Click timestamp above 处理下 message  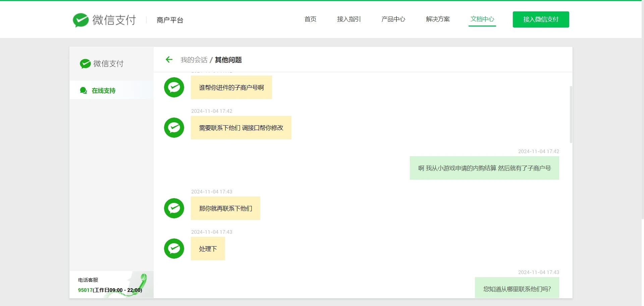(212, 232)
